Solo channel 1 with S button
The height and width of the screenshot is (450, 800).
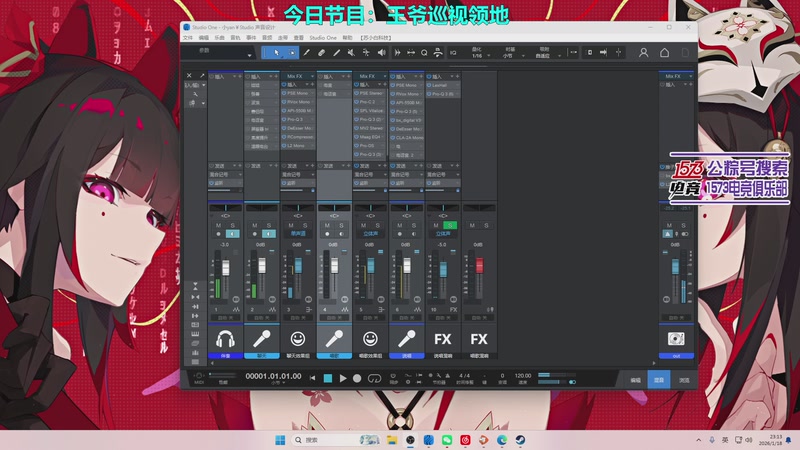[233, 225]
